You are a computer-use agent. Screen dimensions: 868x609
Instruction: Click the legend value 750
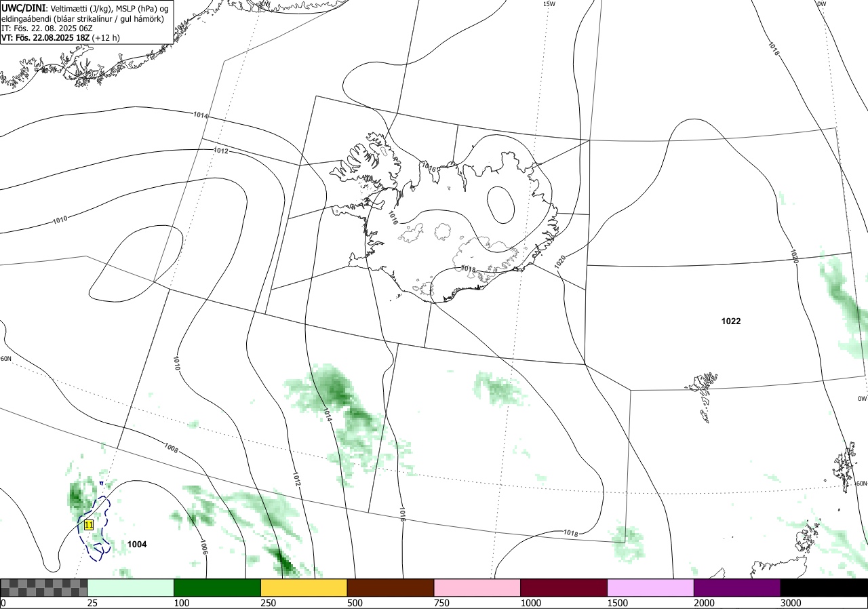click(441, 603)
